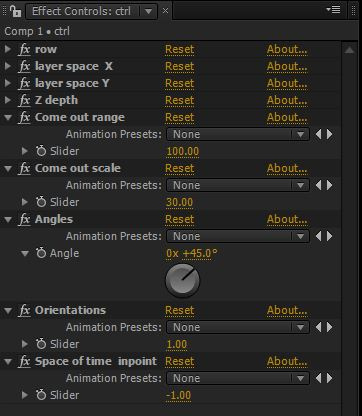362x416 pixels.
Task: Close the Effect Controls tab
Action: (x=165, y=11)
